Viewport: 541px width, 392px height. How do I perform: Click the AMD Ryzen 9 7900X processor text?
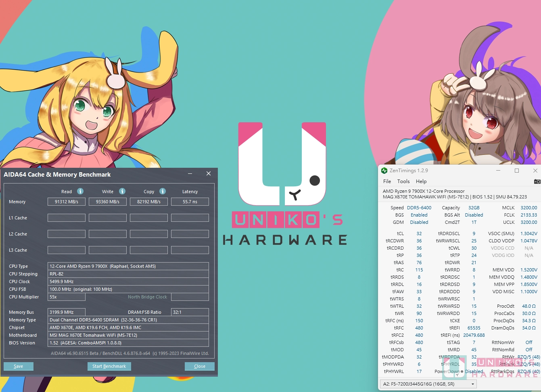[x=424, y=191]
